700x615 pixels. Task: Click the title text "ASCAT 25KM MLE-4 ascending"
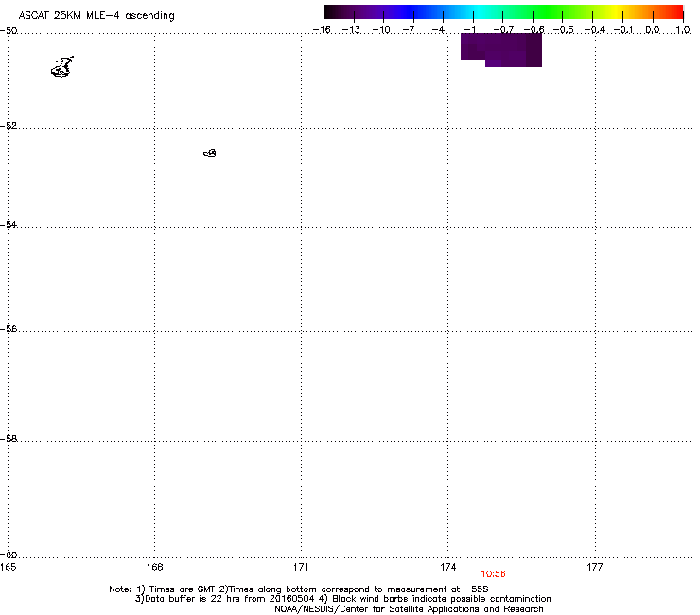tap(96, 16)
